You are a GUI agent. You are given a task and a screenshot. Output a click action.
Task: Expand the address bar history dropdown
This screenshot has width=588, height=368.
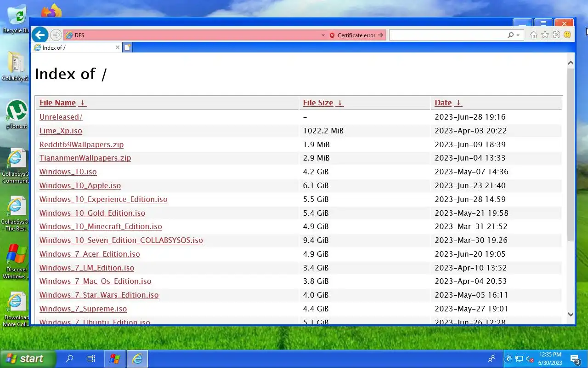click(x=323, y=35)
